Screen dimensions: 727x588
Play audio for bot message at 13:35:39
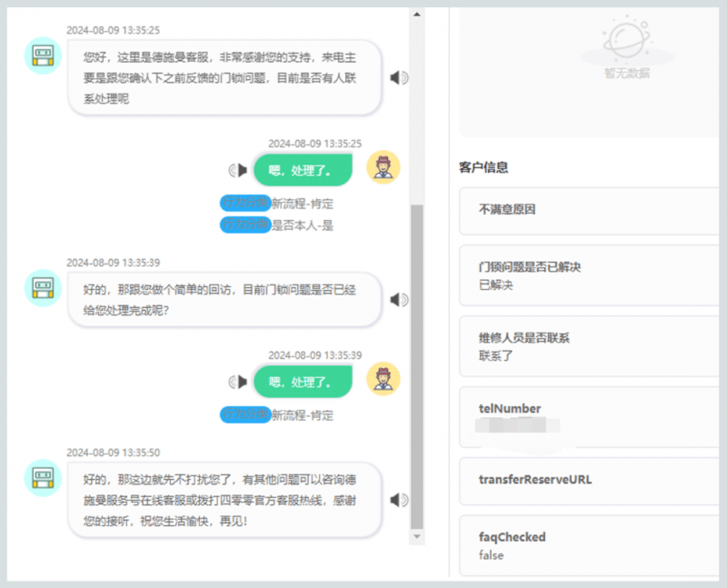pyautogui.click(x=399, y=300)
